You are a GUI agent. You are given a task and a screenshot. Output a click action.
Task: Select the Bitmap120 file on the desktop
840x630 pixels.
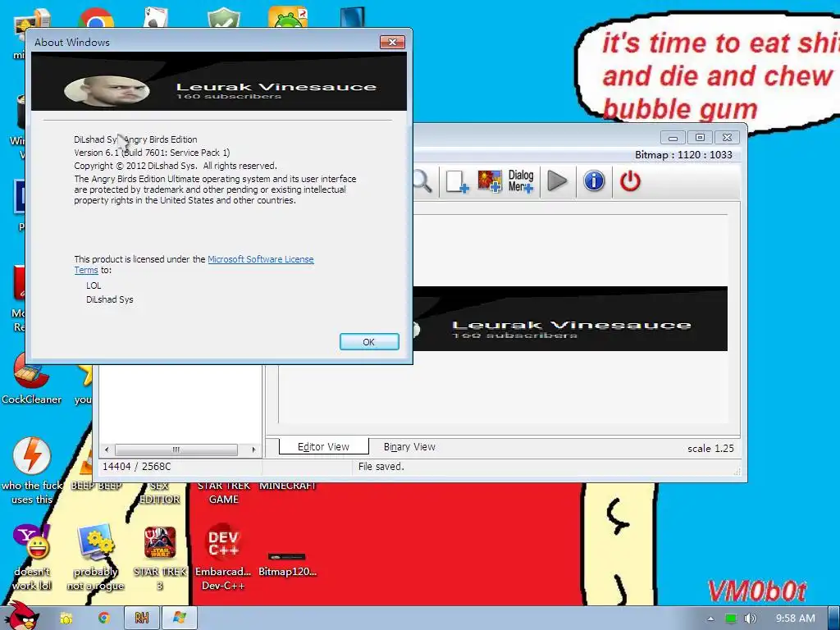(x=287, y=564)
